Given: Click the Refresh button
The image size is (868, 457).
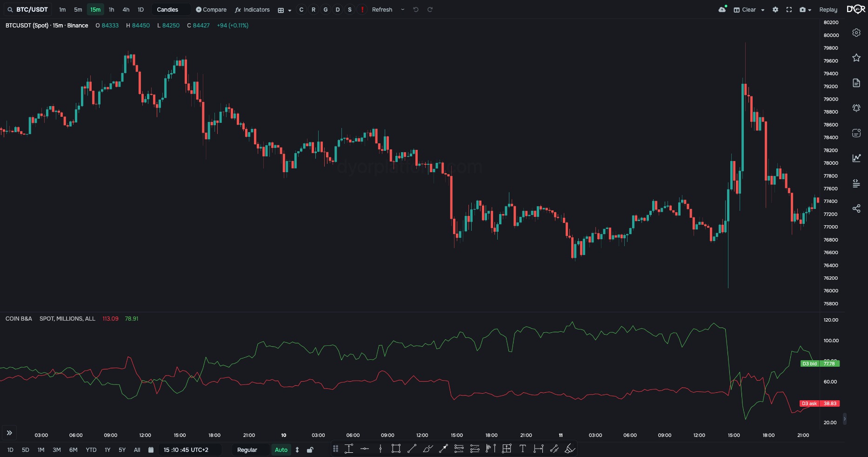Looking at the screenshot, I should (382, 10).
